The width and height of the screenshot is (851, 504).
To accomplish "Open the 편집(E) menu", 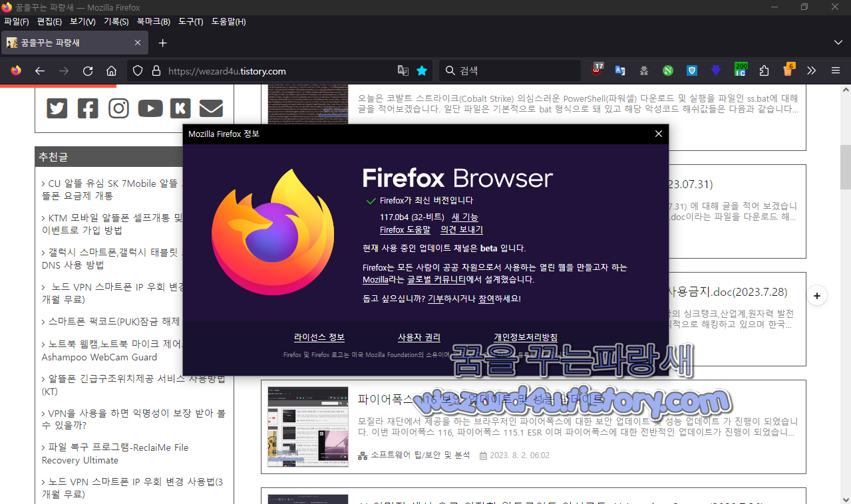I will pos(50,22).
